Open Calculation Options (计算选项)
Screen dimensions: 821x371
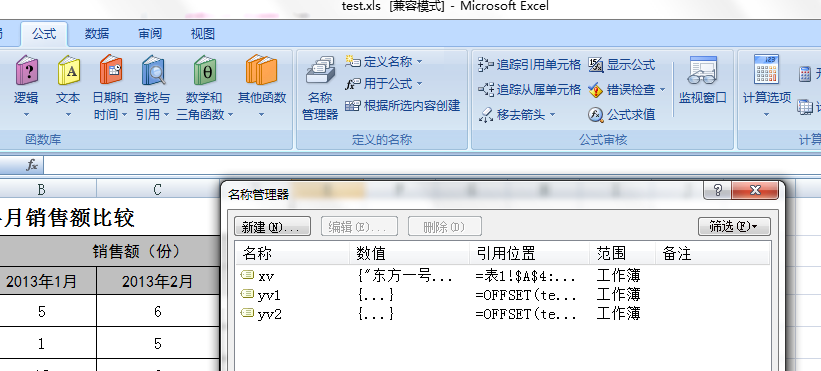click(x=767, y=86)
